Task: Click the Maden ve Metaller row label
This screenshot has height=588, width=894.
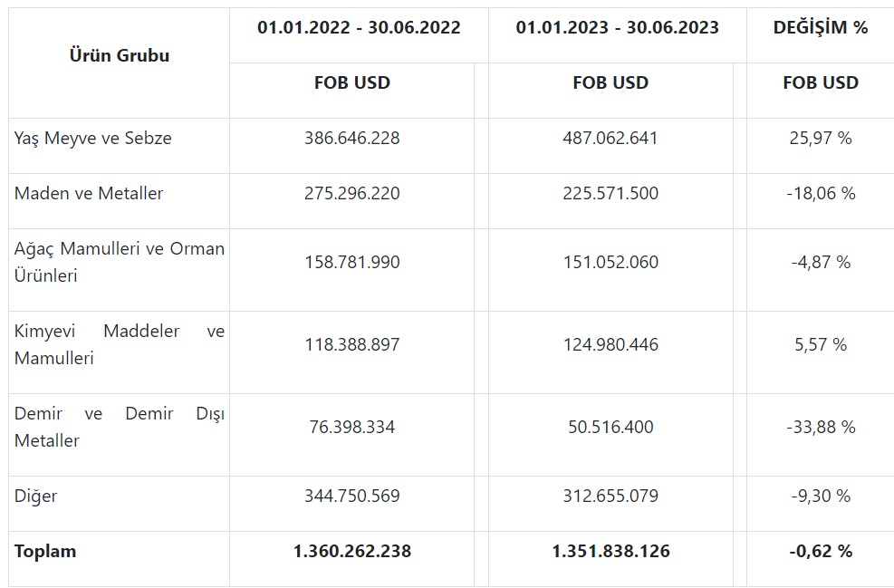Action: pos(89,193)
